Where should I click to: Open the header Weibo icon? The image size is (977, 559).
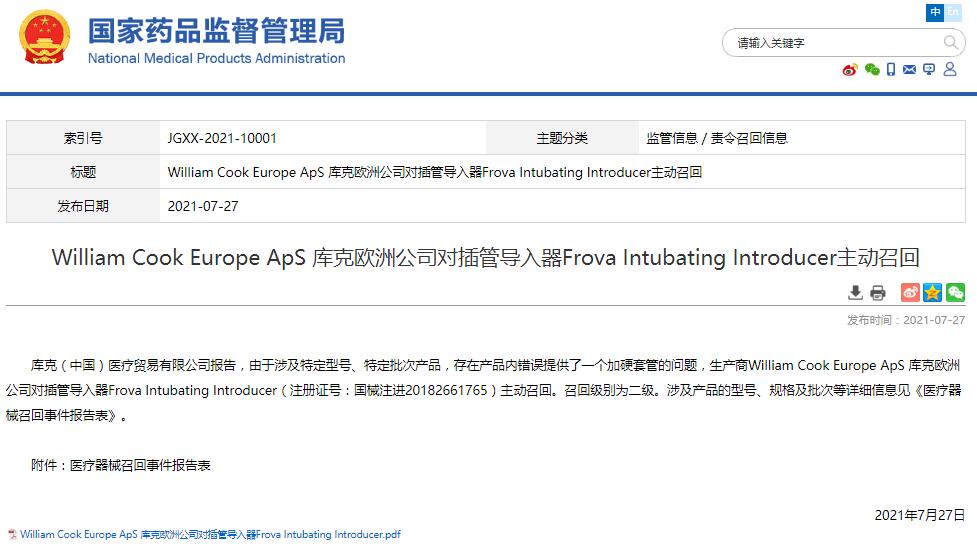click(x=850, y=69)
